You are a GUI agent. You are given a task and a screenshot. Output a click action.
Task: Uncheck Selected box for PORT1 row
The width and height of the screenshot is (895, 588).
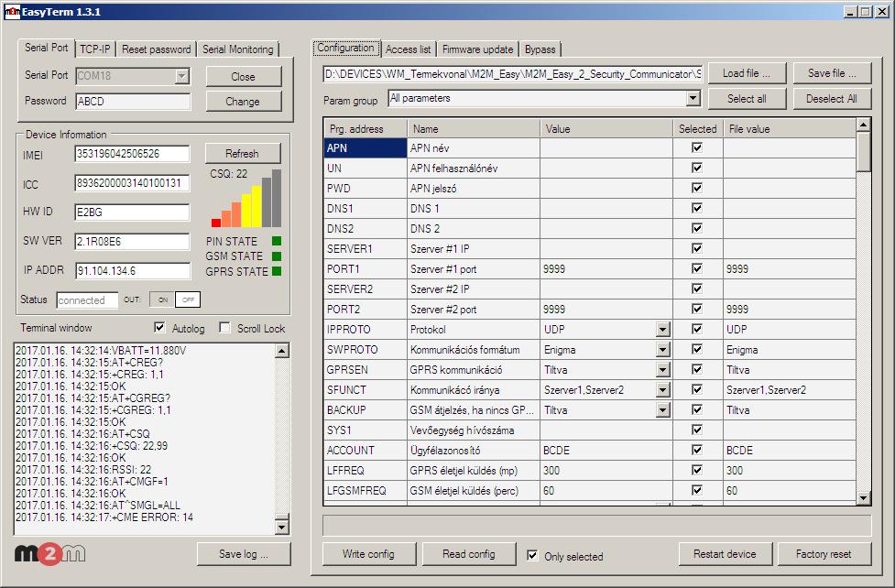(x=697, y=268)
